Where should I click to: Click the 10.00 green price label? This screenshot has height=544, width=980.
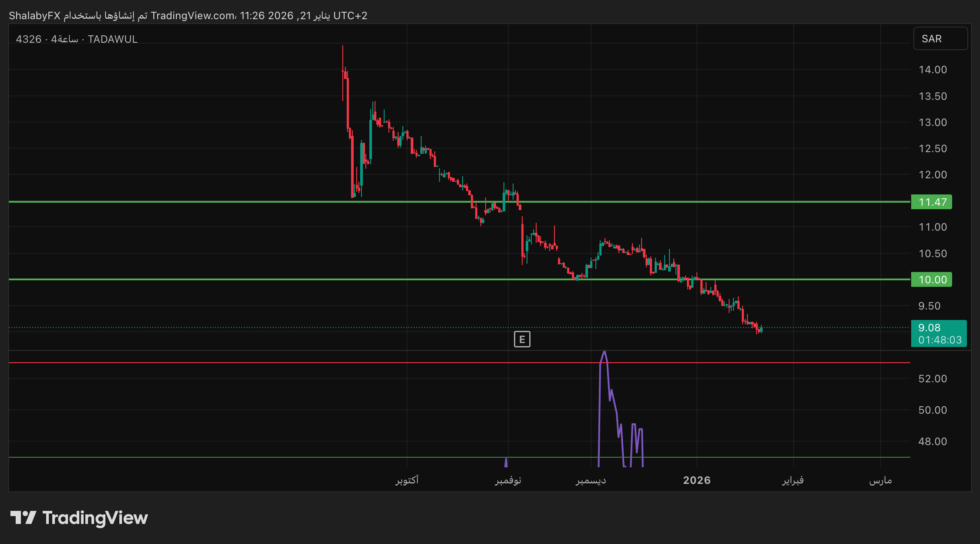(931, 279)
